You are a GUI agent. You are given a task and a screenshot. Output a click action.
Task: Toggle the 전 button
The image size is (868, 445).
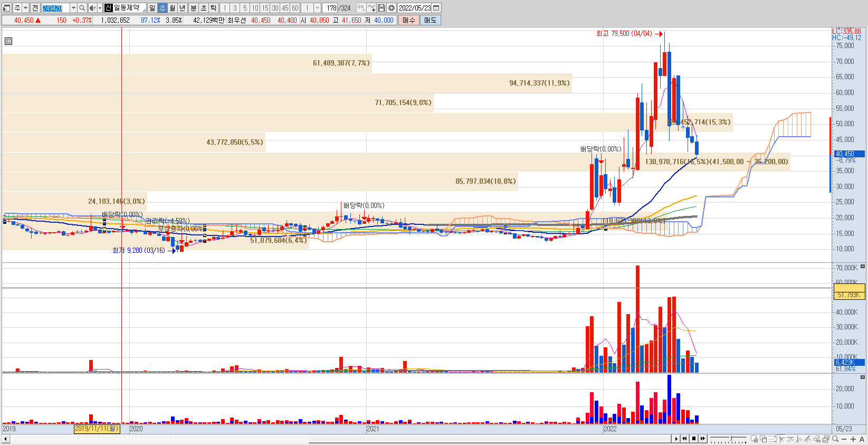pyautogui.click(x=35, y=8)
